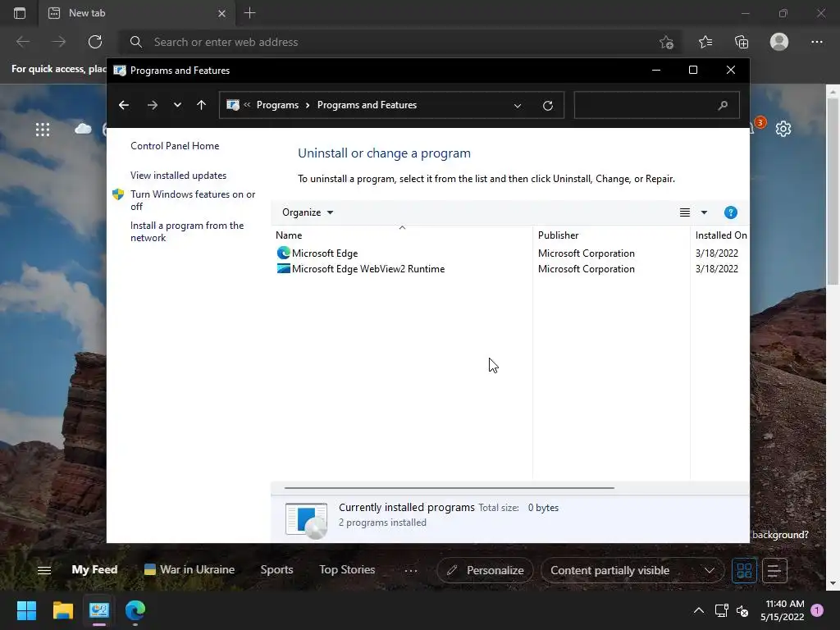Screen dimensions: 840x630
Task: Open Edge Favorites list icon
Action: pos(705,42)
